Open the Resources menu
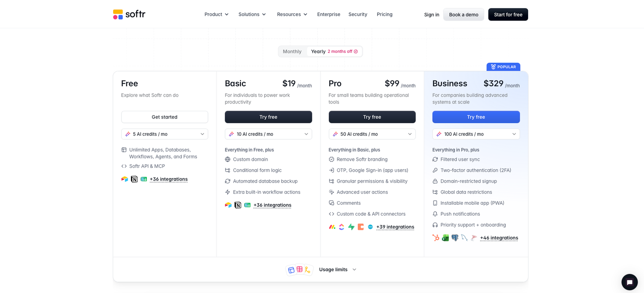The width and height of the screenshot is (644, 293). point(292,15)
